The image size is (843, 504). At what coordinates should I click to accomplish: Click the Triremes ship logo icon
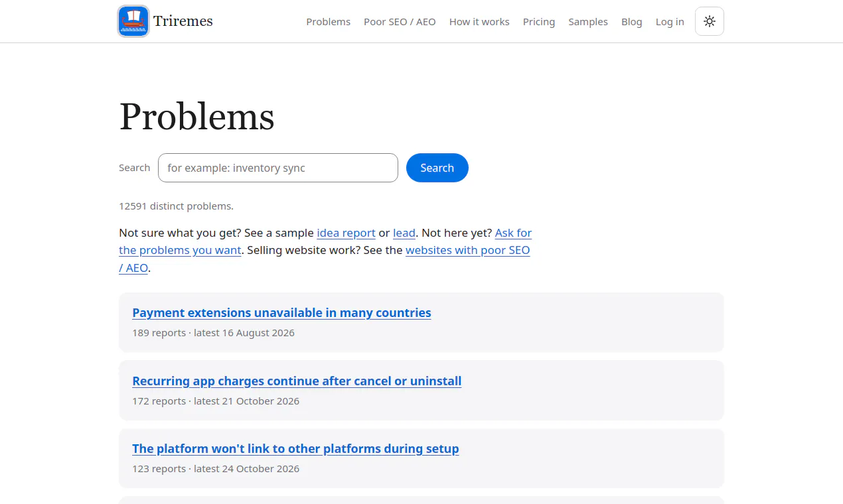pos(133,21)
